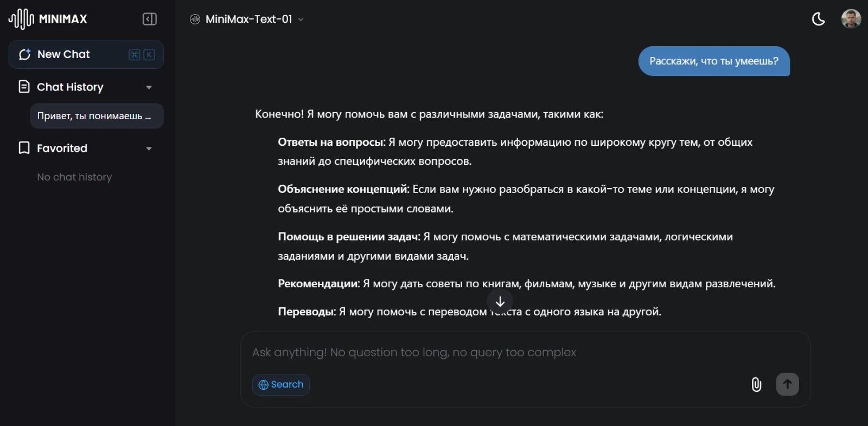Screen dimensions: 868x426
Task: Enable web Search mode
Action: pos(281,384)
